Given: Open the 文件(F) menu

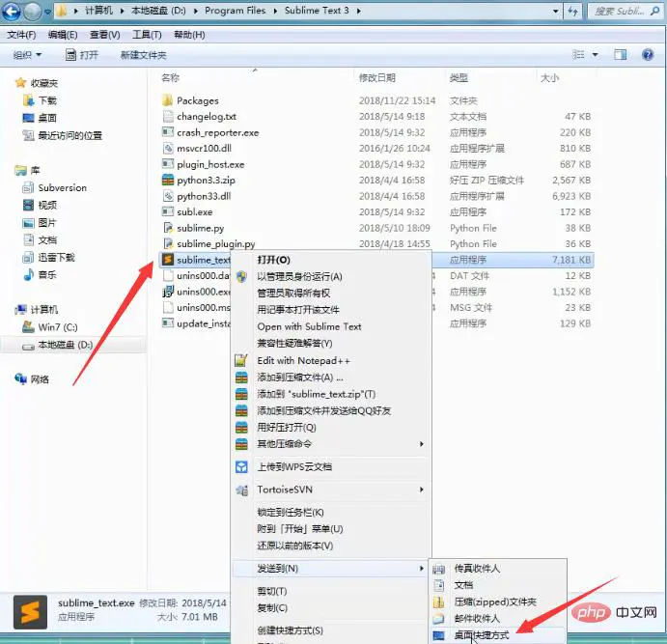Looking at the screenshot, I should click(21, 35).
